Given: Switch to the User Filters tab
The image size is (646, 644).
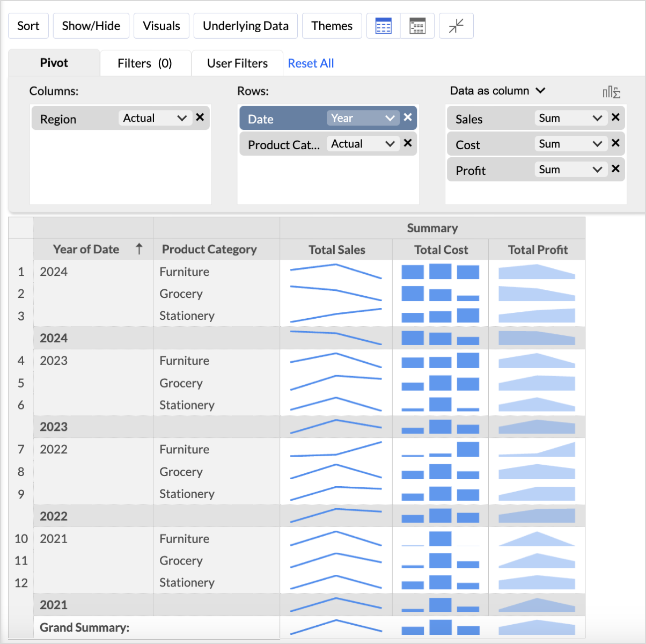Looking at the screenshot, I should pos(237,63).
